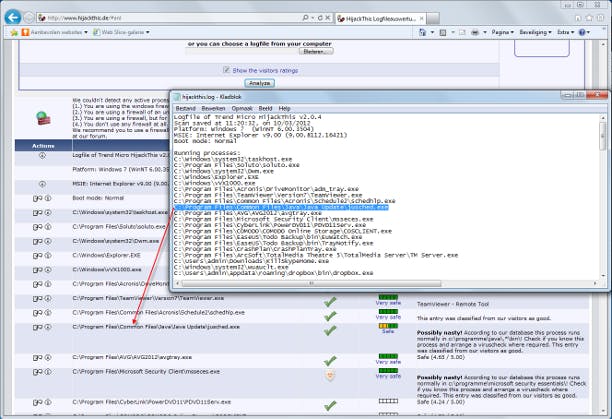
Task: Click the search icon next to PDVD11Serv.exe row
Action: [37, 402]
